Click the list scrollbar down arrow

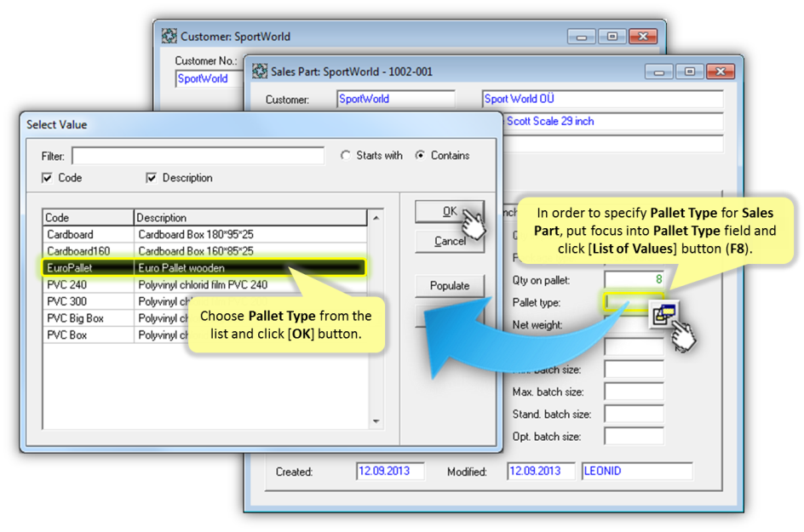tap(376, 421)
